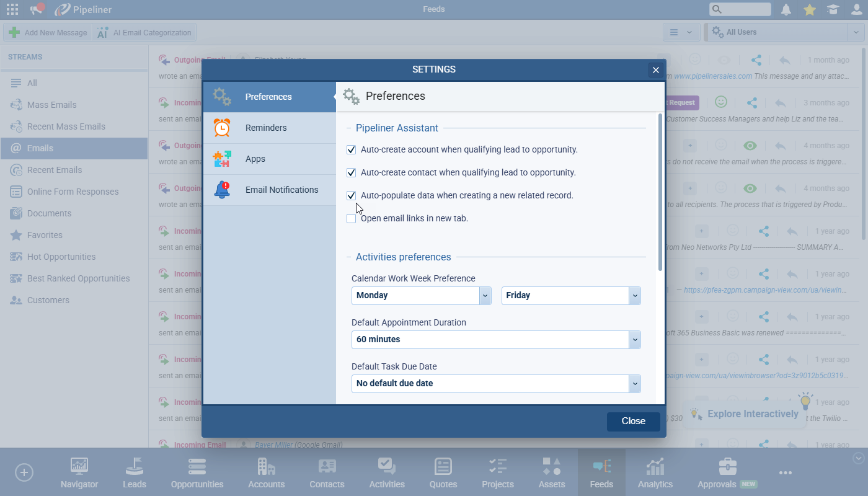Image resolution: width=868 pixels, height=496 pixels.
Task: Open the Default Appointment Duration dropdown
Action: pos(634,340)
